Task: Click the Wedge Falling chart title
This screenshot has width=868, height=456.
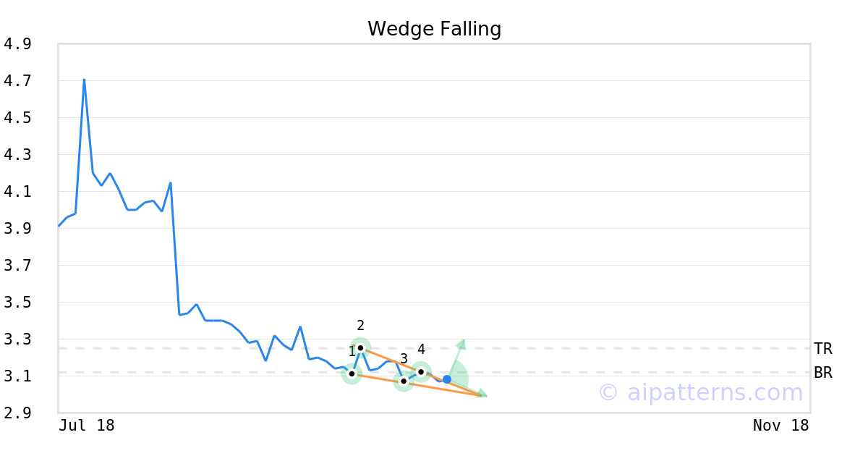Action: click(x=434, y=29)
